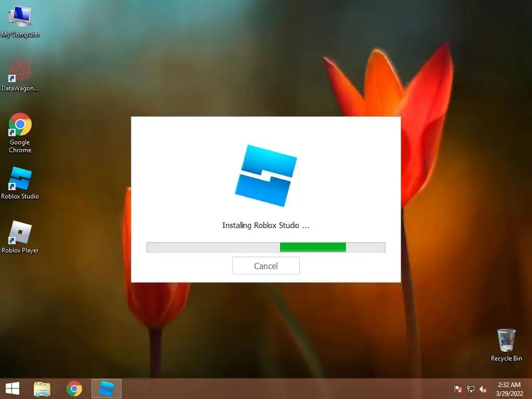Image resolution: width=532 pixels, height=399 pixels.
Task: Open Action Center flag tray icon
Action: (458, 389)
